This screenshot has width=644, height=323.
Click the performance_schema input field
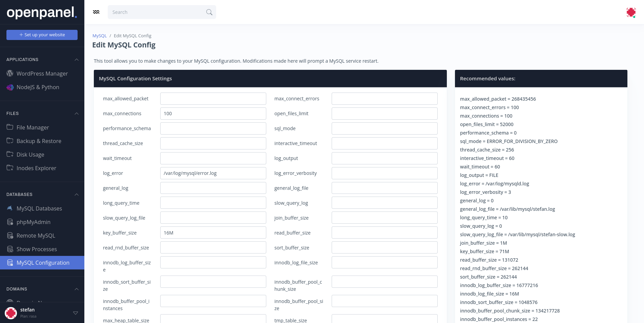(x=213, y=128)
